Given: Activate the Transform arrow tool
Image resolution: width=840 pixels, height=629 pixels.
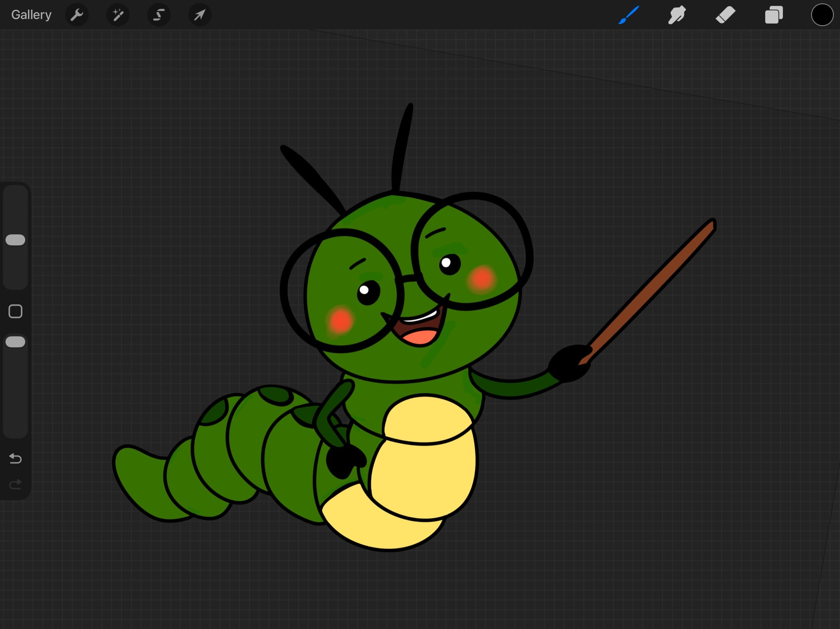Looking at the screenshot, I should [x=200, y=15].
